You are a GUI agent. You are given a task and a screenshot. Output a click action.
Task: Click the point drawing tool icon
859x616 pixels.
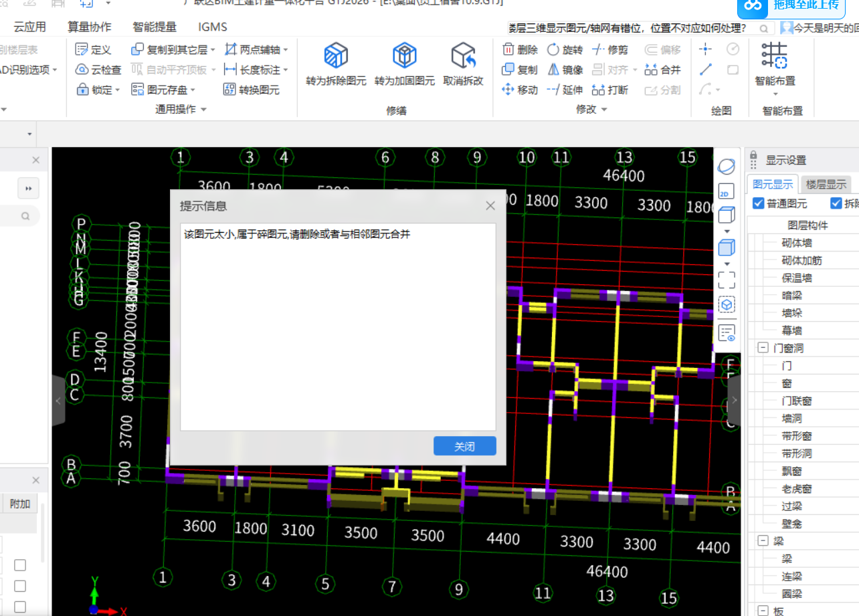(x=706, y=49)
